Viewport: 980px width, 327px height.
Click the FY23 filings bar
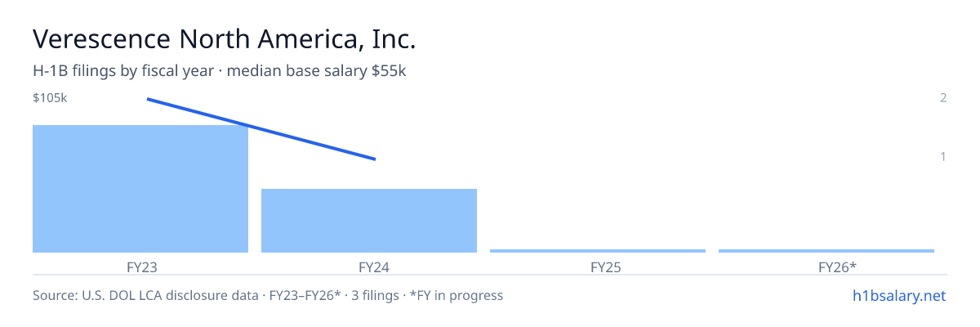click(140, 189)
